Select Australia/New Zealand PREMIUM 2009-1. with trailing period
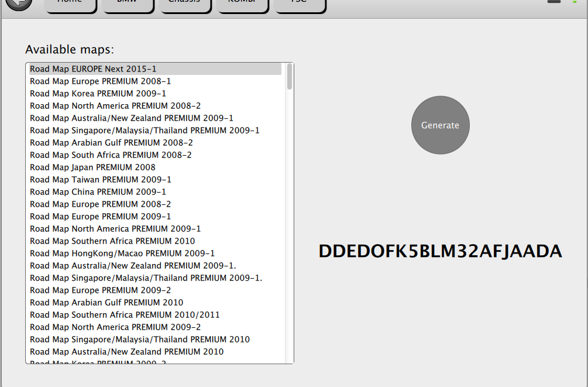The height and width of the screenshot is (387, 588). coord(155,266)
